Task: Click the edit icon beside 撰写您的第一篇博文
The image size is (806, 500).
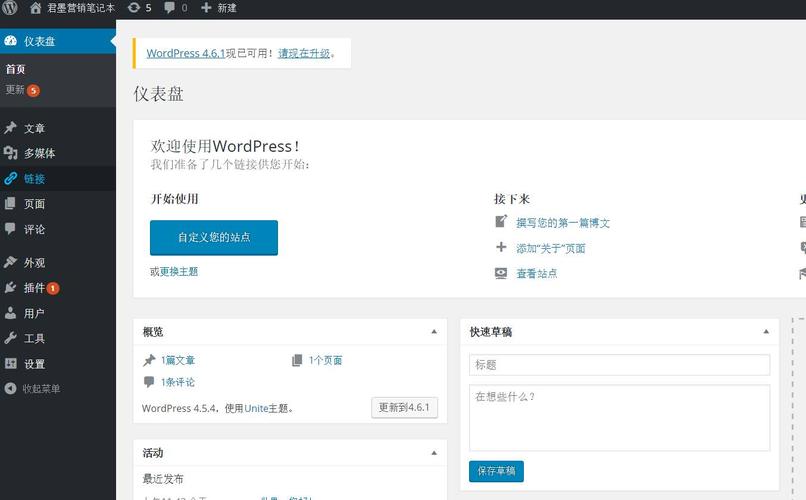Action: [x=501, y=221]
